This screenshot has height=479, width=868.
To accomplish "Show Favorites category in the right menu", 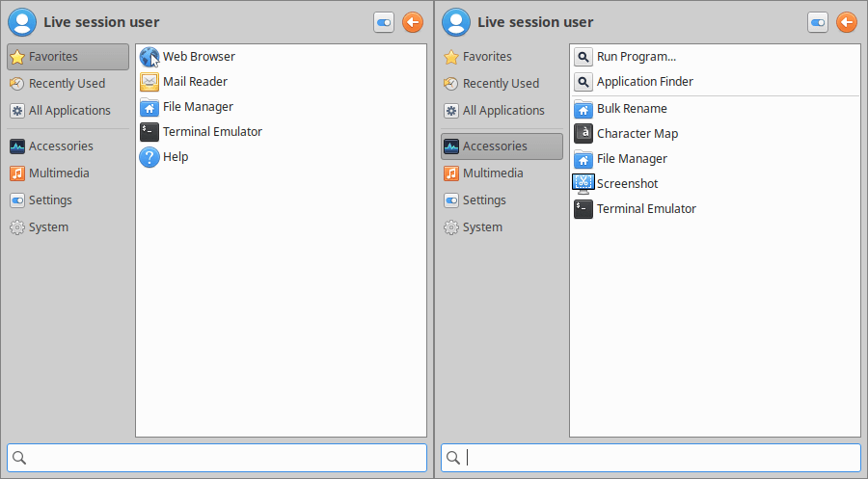I will pyautogui.click(x=487, y=57).
